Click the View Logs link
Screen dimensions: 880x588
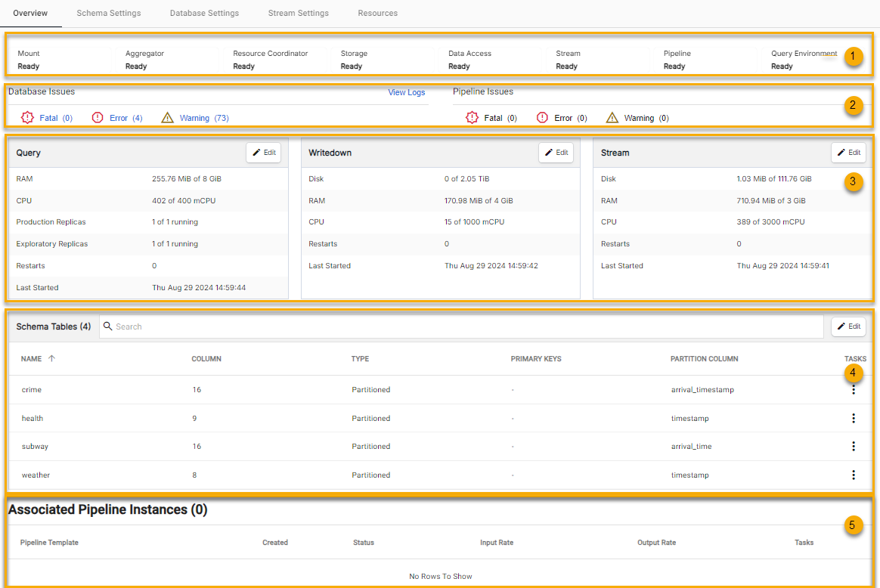pyautogui.click(x=406, y=91)
